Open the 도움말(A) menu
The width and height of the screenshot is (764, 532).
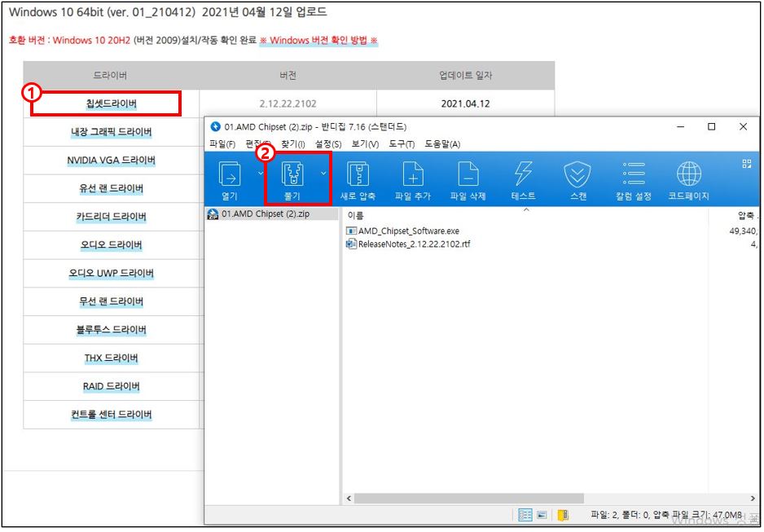(x=442, y=144)
